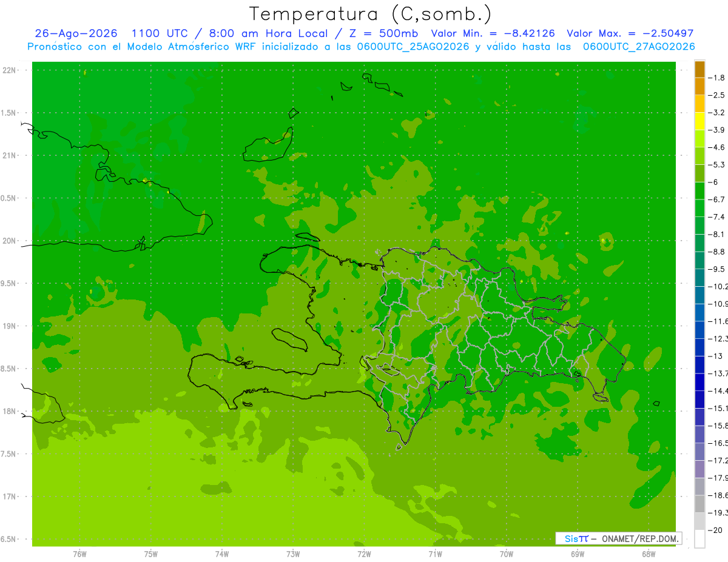Click the 'Temperatura (C,somb.)' chart title

coord(370,14)
